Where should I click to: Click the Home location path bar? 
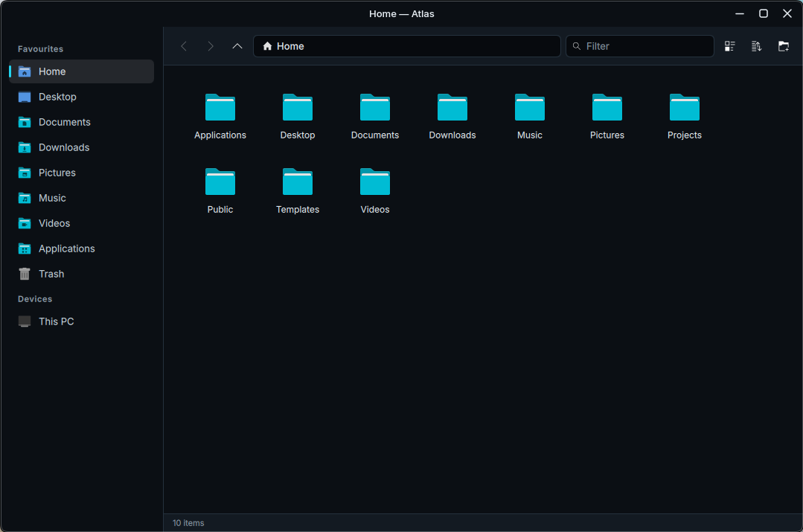coord(406,46)
